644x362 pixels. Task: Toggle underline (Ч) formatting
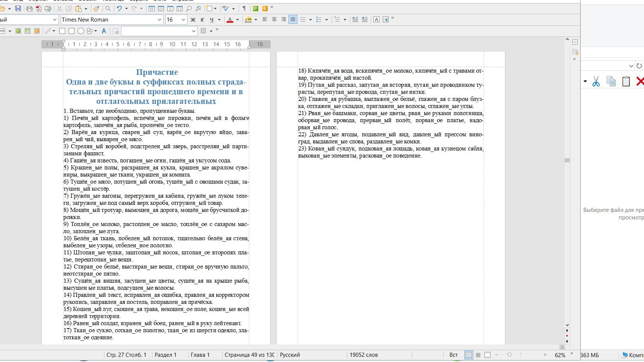[x=211, y=20]
